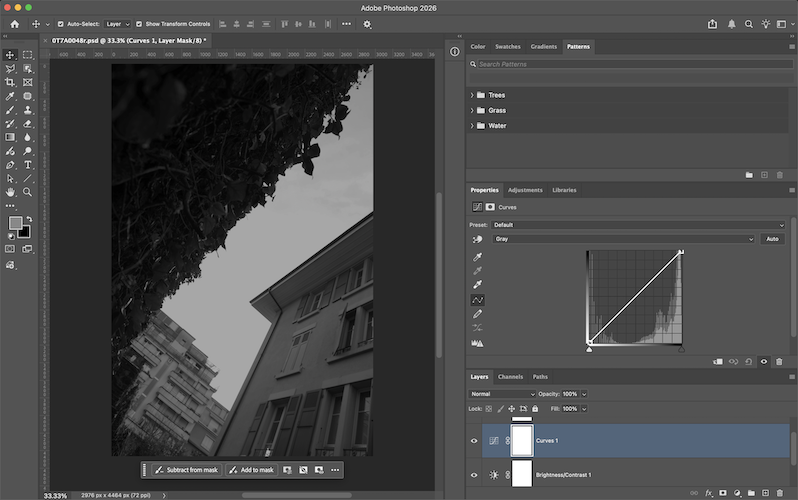Open the options gear icon
The width and height of the screenshot is (798, 500).
(x=367, y=24)
